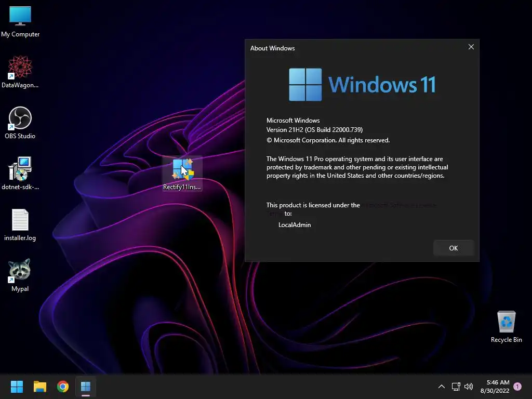Select the My Computer desktop icon
Viewport: 532px width, 399px height.
20,22
